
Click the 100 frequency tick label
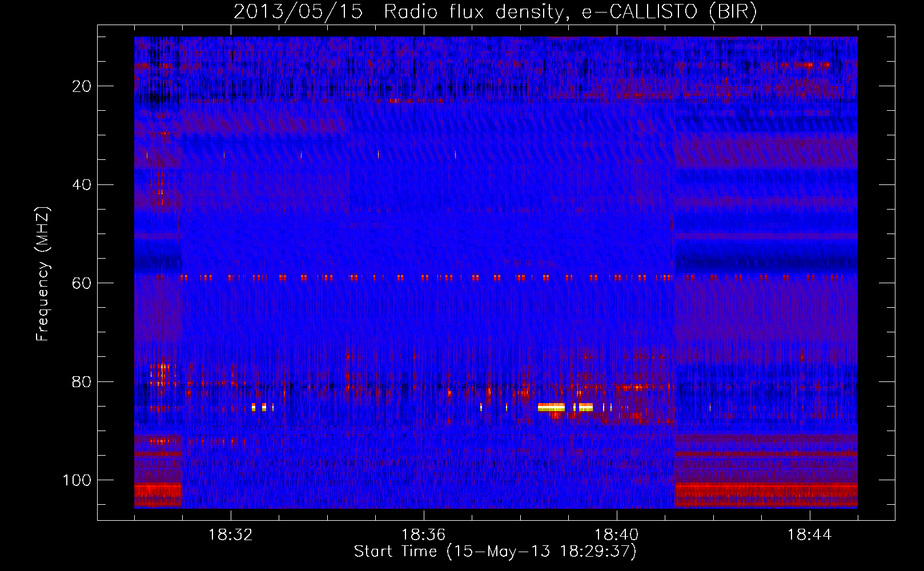(77, 480)
